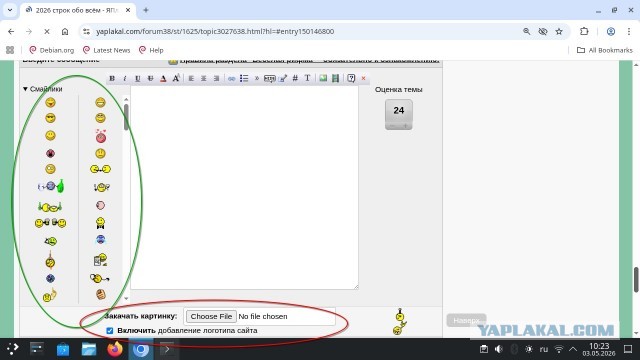The width and height of the screenshot is (640, 360).
Task: Insert an image with picture icon
Action: (x=323, y=78)
